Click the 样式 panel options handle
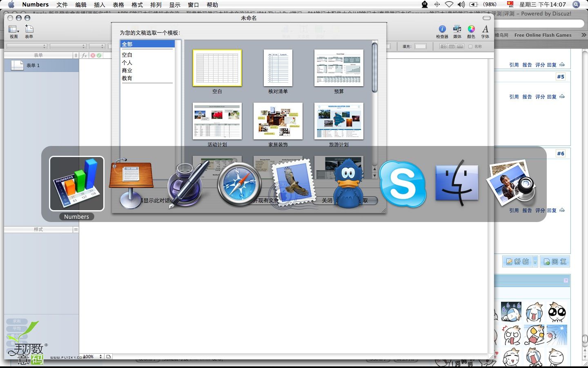This screenshot has height=368, width=588. click(76, 229)
